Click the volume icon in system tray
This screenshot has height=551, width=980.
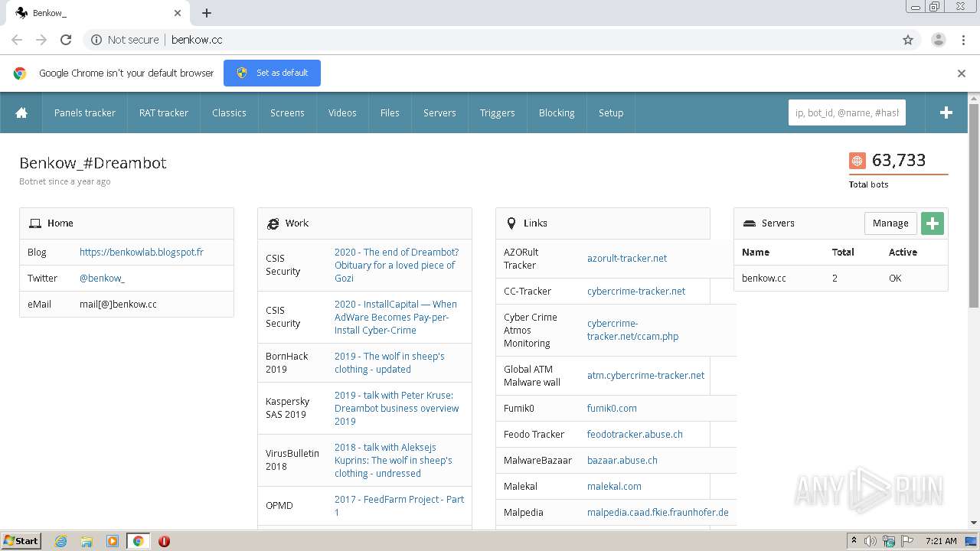[871, 541]
